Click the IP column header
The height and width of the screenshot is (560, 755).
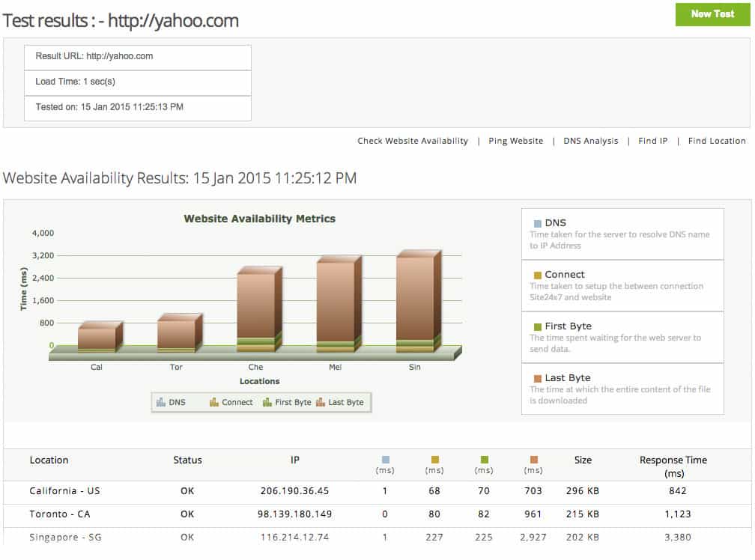pyautogui.click(x=294, y=460)
